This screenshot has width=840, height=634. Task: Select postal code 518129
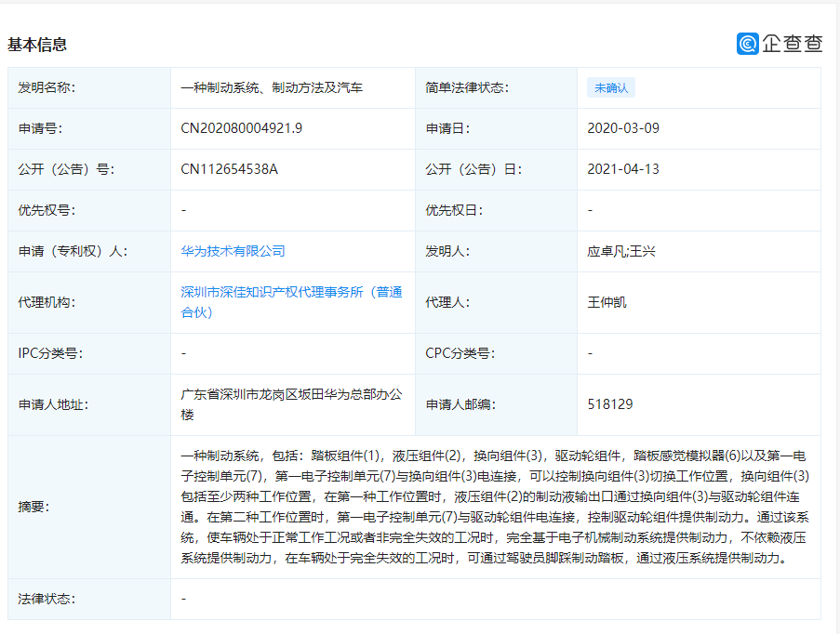[x=610, y=404]
